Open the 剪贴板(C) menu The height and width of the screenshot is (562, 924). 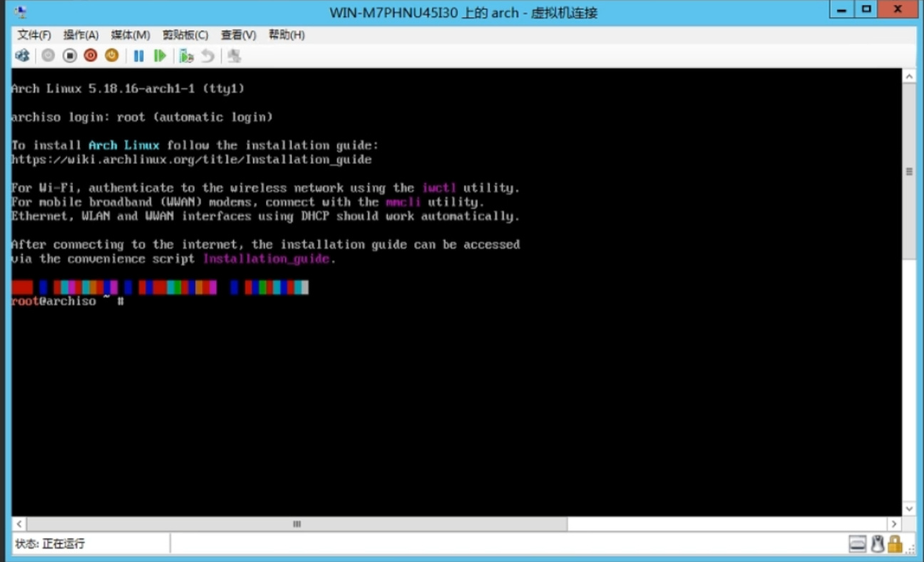pos(185,35)
